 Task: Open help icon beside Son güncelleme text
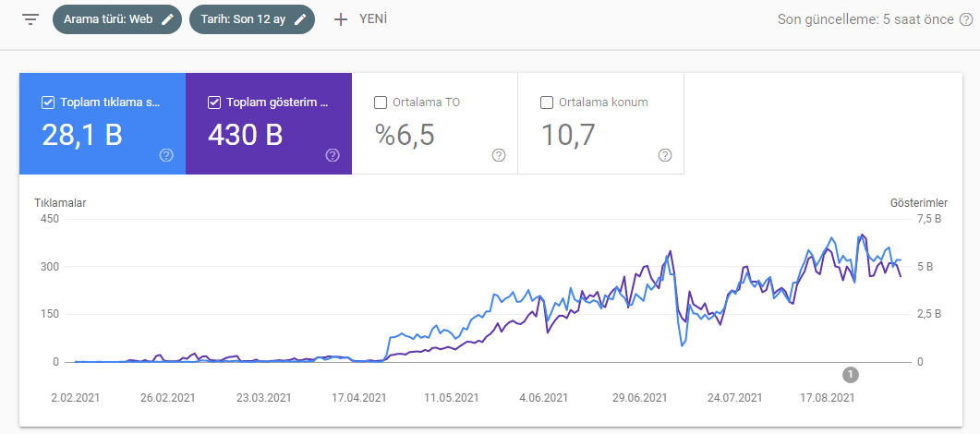(x=966, y=19)
